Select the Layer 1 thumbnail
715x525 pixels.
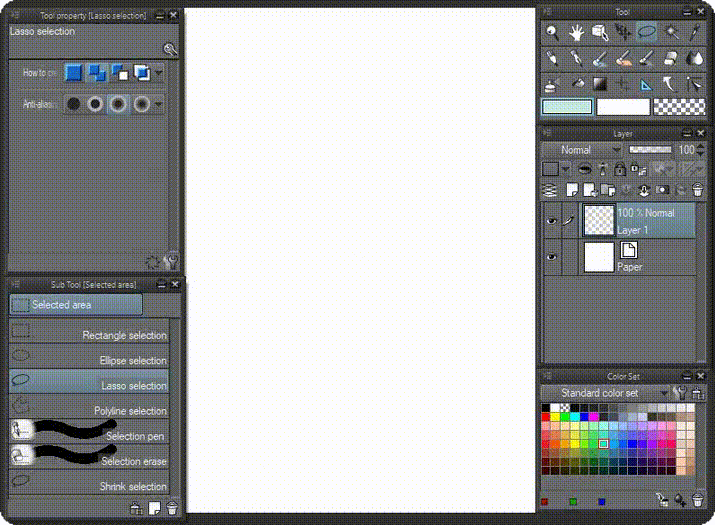point(599,221)
